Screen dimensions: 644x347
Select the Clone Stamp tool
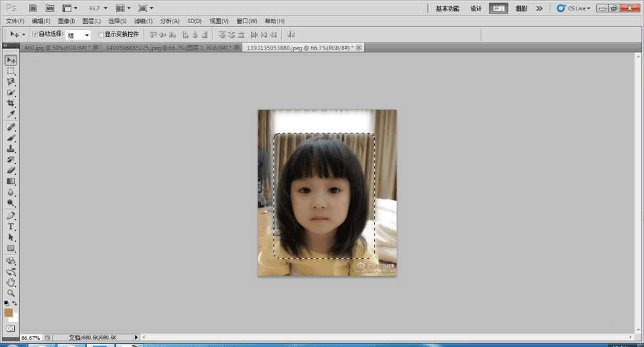[x=11, y=149]
